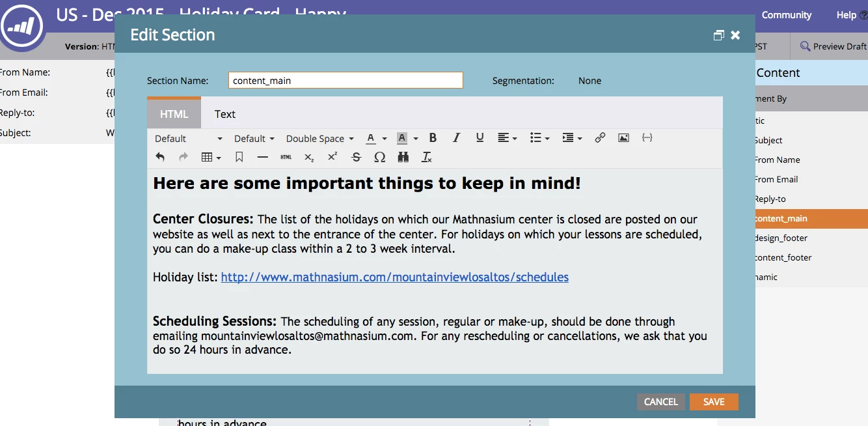Viewport: 868px width, 426px height.
Task: Toggle underline formatting
Action: coord(480,138)
